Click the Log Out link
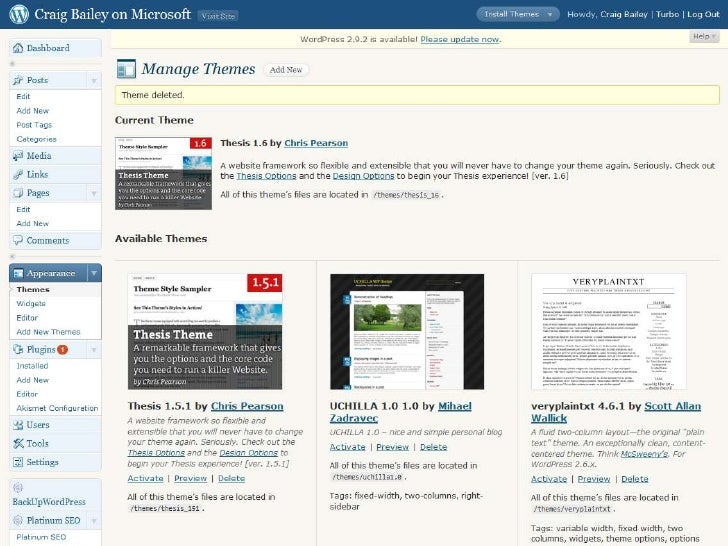Viewport: 728px width, 546px height. click(x=703, y=14)
